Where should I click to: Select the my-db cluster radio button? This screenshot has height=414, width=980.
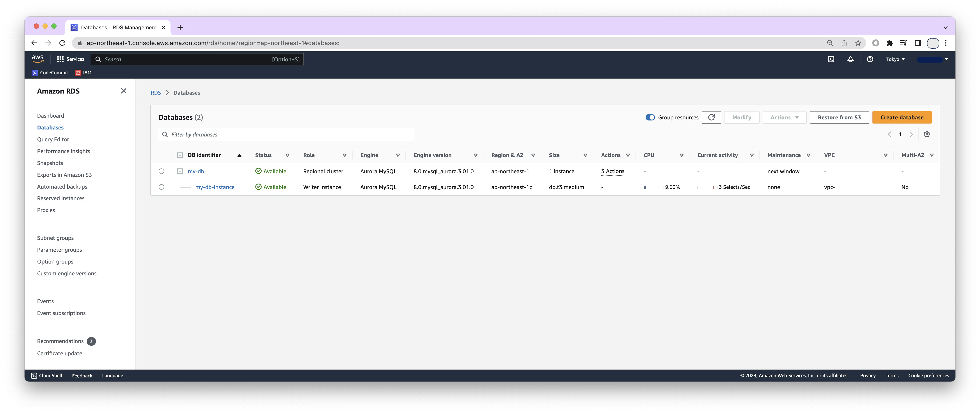(161, 172)
